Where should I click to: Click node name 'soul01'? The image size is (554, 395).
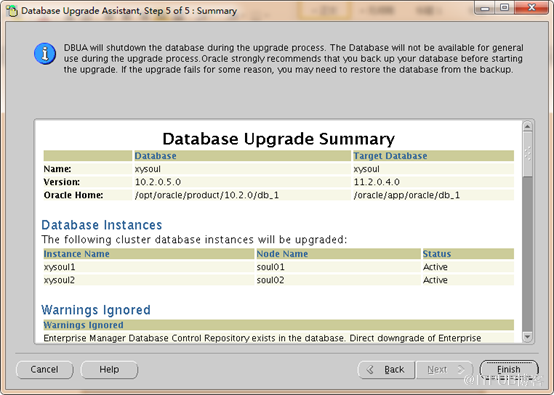tap(270, 267)
